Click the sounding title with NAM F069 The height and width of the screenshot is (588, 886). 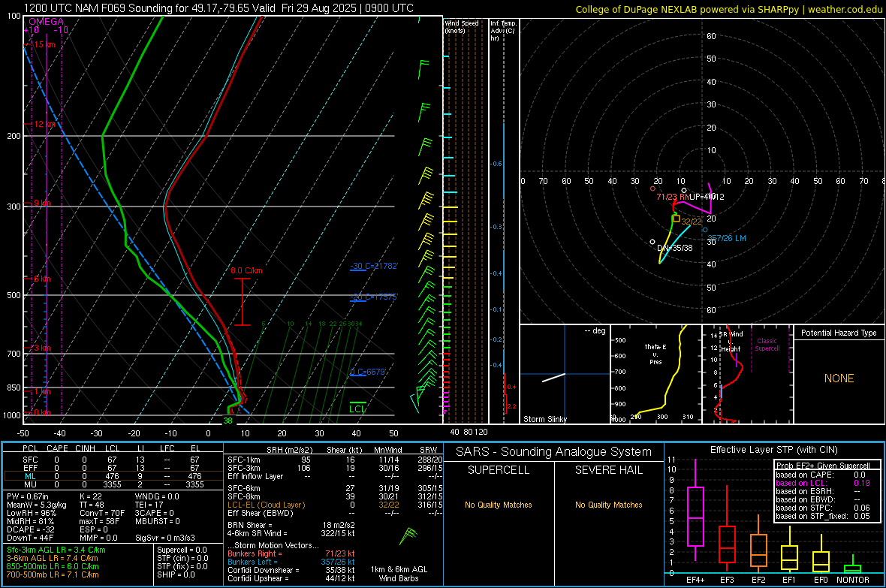(x=218, y=8)
